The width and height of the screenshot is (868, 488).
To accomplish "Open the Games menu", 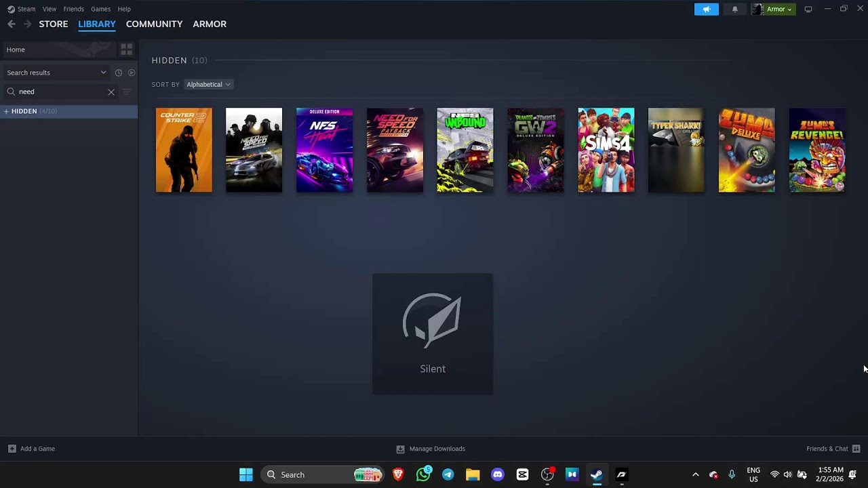I will click(100, 9).
